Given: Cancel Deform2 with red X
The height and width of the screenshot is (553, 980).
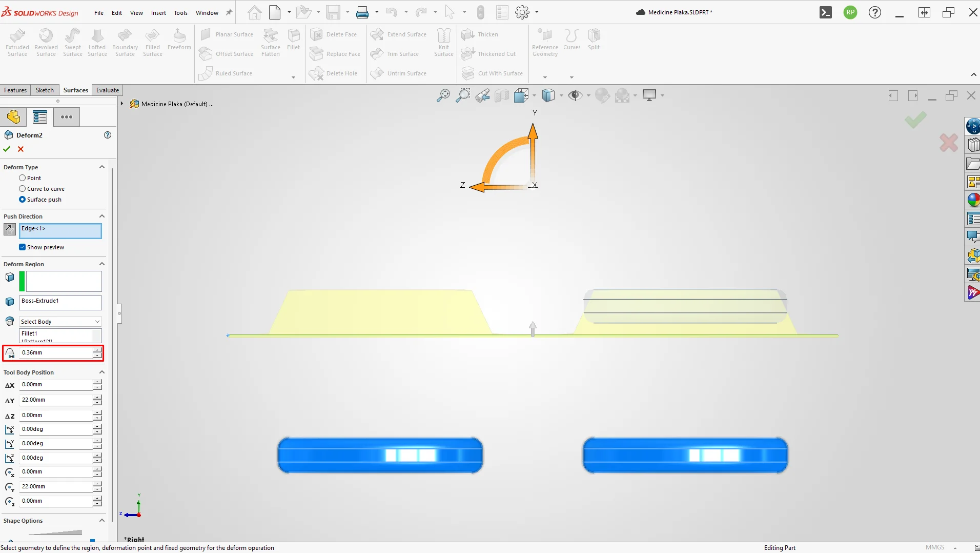Looking at the screenshot, I should (21, 149).
